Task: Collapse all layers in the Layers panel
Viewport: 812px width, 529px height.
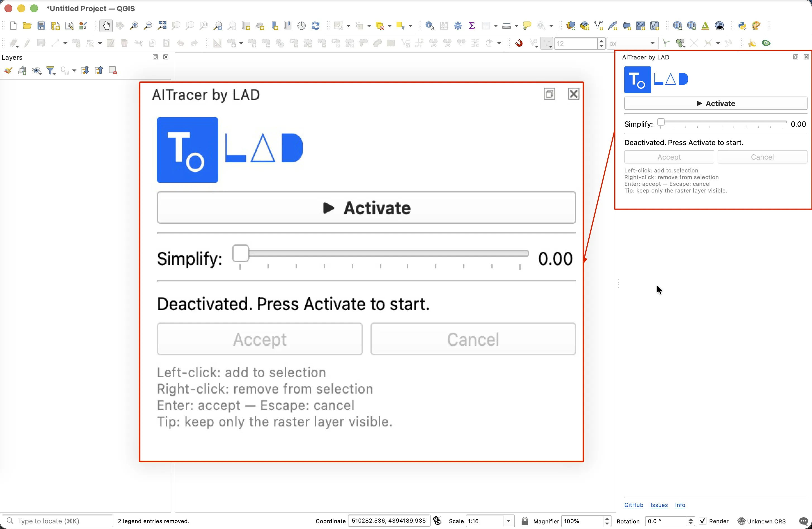Action: tap(99, 71)
